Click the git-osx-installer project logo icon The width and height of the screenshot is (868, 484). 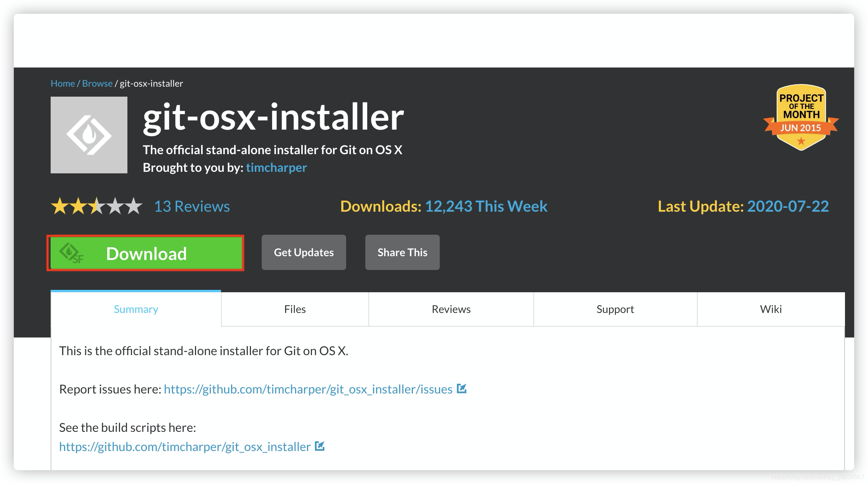click(89, 135)
